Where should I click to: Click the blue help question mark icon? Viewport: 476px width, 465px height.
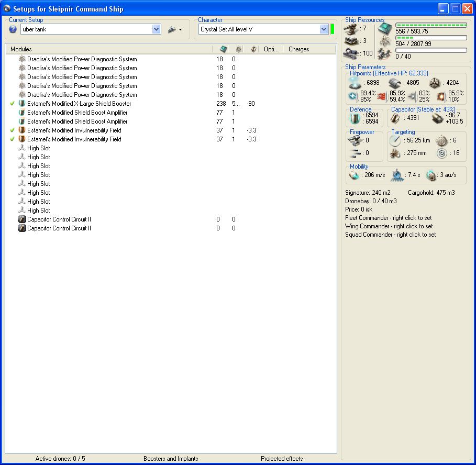click(13, 29)
